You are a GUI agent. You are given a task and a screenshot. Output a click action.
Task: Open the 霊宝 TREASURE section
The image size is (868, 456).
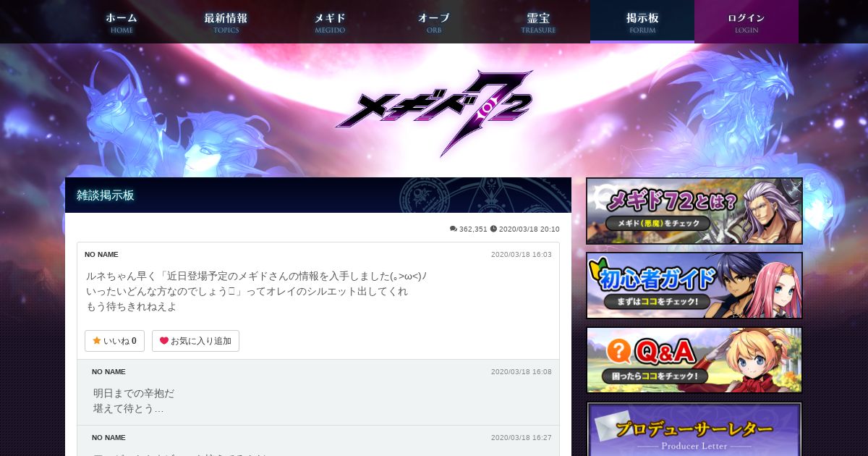click(x=538, y=22)
